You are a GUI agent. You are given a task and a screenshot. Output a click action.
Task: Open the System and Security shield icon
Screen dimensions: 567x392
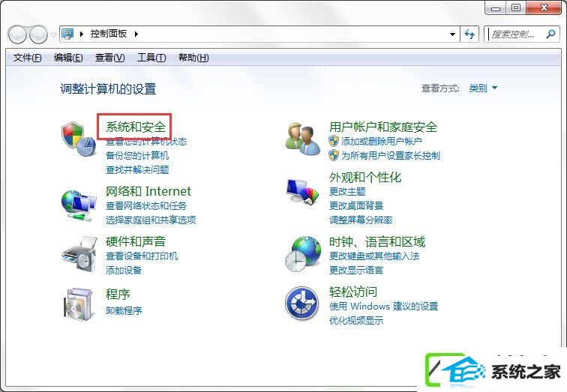click(x=79, y=139)
